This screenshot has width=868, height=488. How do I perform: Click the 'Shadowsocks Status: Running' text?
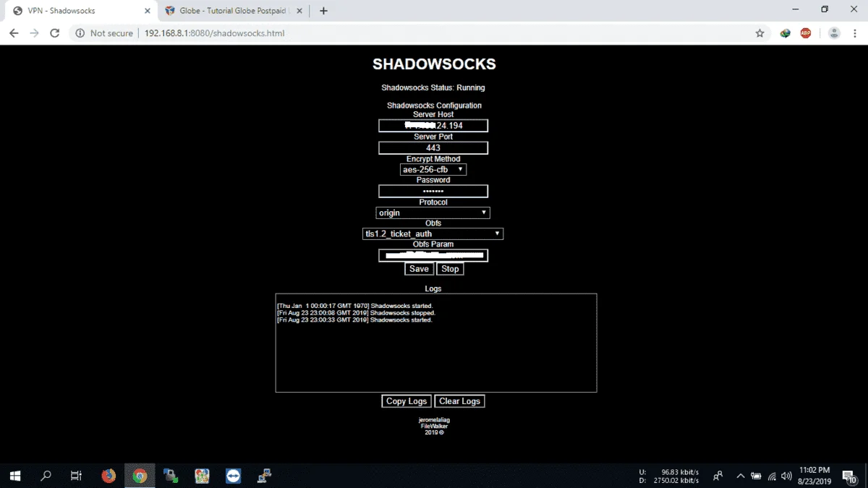click(x=433, y=87)
